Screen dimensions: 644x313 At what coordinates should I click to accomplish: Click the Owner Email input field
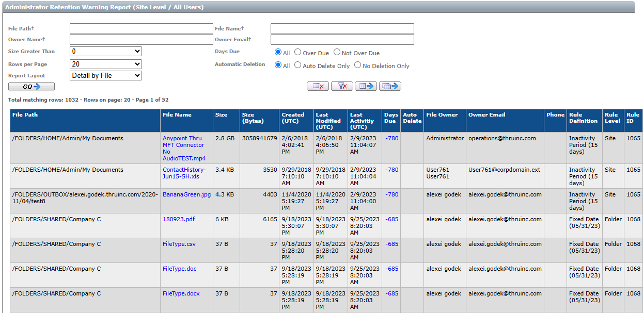click(342, 39)
